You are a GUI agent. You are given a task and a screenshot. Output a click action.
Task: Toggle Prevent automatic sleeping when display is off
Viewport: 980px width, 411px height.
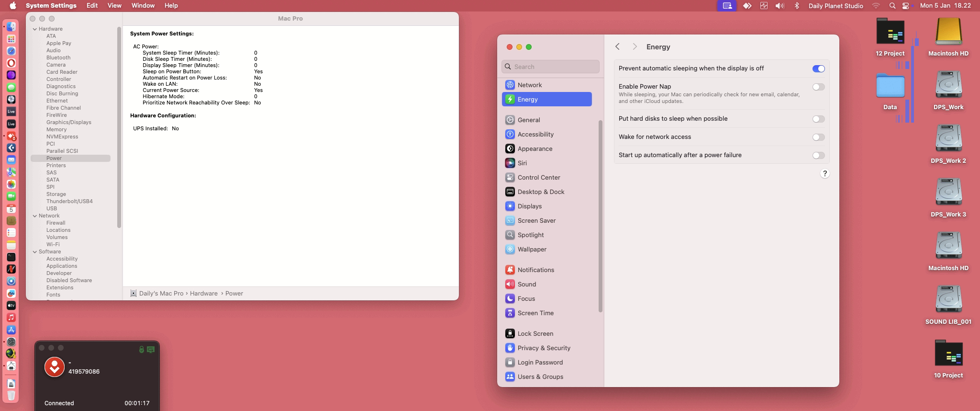818,68
